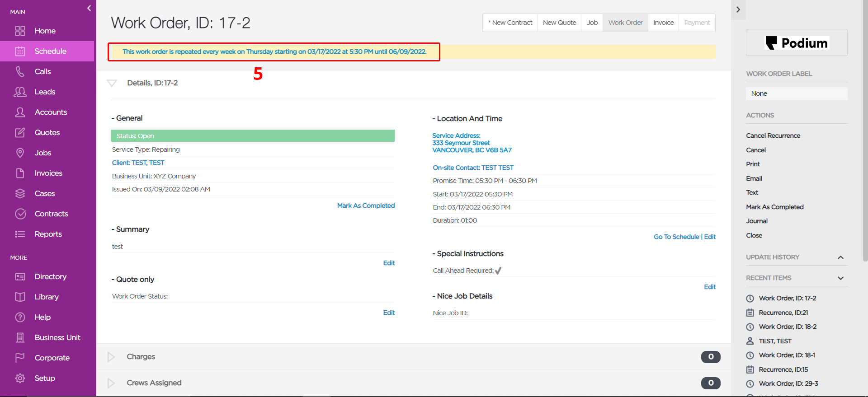The height and width of the screenshot is (397, 868).
Task: Switch to the Invoice tab
Action: click(663, 23)
